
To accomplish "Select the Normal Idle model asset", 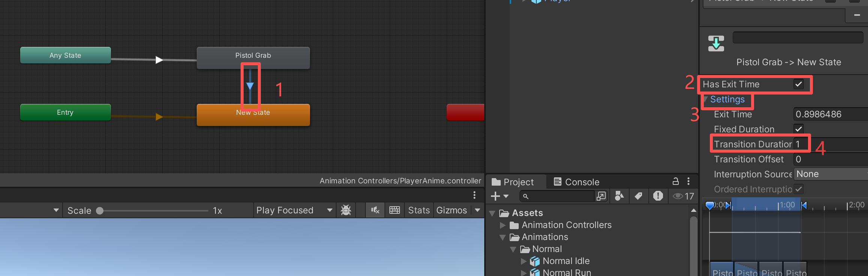I will (x=566, y=261).
